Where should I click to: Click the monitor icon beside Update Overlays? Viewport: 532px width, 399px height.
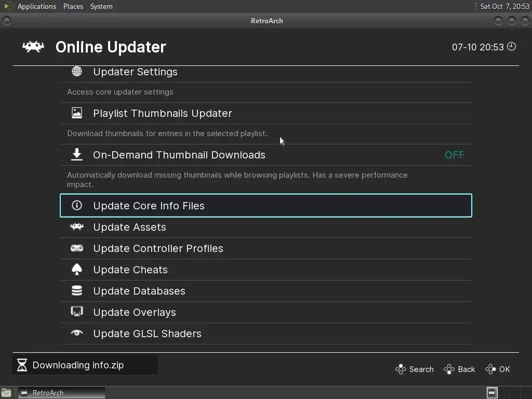[77, 312]
